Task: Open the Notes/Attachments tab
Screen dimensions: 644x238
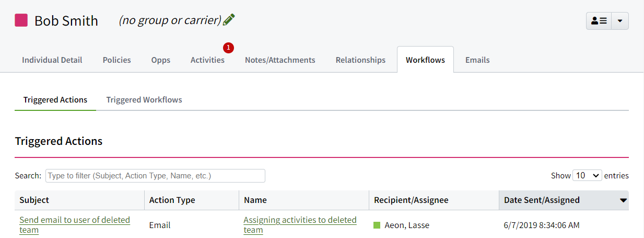Action: point(280,60)
